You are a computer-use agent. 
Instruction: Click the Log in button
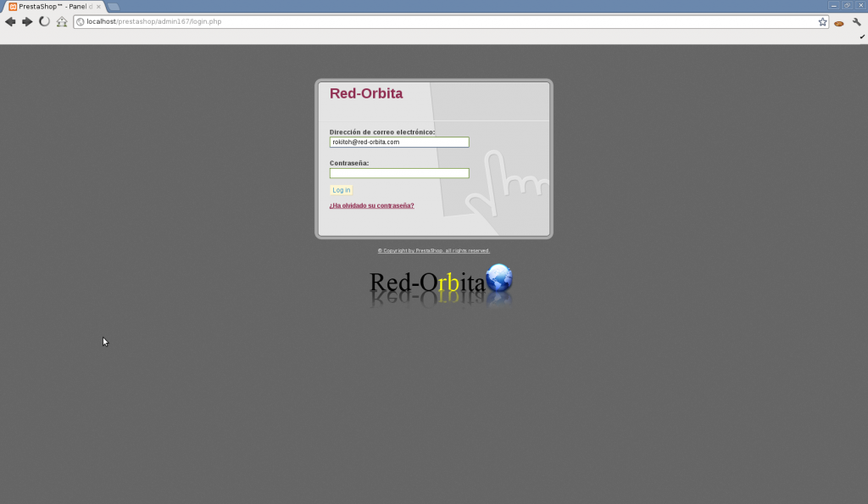[341, 190]
